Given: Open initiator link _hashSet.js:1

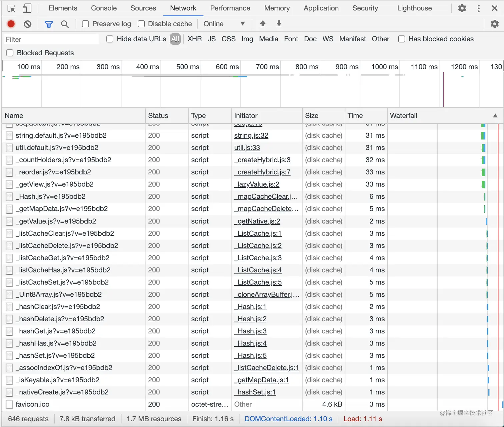Looking at the screenshot, I should [255, 392].
